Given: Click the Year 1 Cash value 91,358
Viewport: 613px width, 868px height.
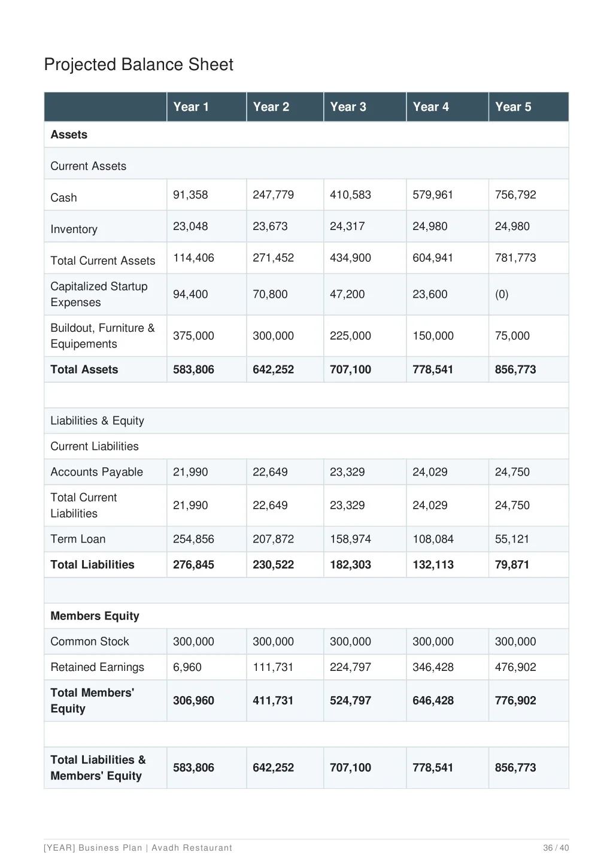Looking at the screenshot, I should coord(190,195).
